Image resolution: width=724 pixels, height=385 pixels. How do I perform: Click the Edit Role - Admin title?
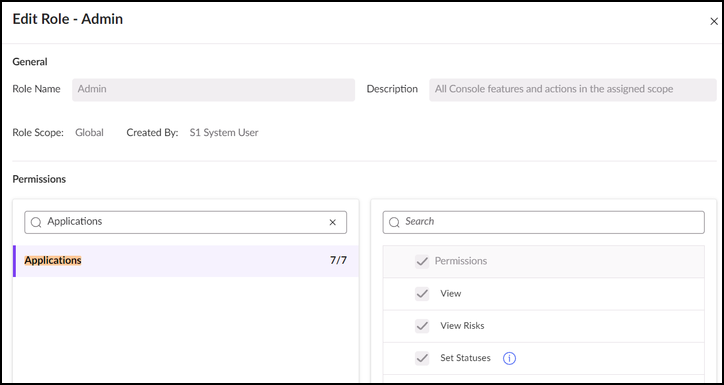[x=67, y=19]
